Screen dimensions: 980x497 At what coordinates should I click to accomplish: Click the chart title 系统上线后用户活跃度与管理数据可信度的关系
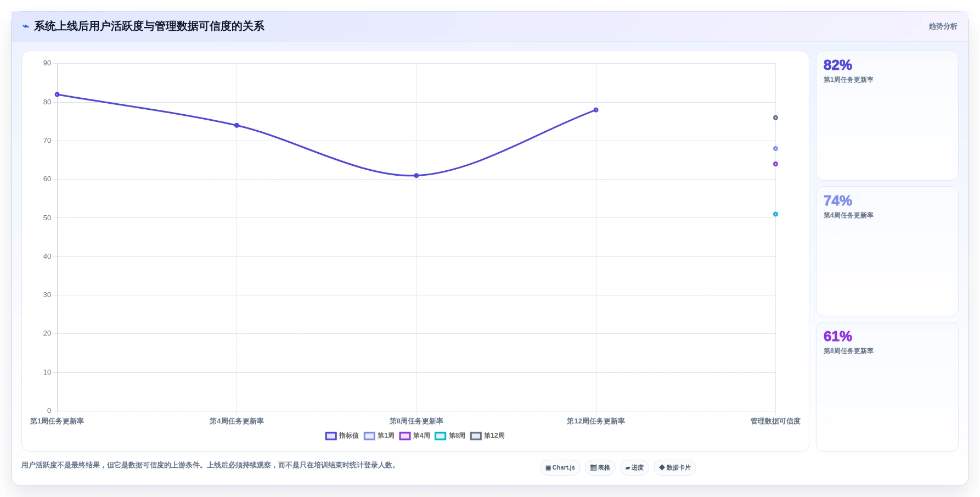(149, 26)
